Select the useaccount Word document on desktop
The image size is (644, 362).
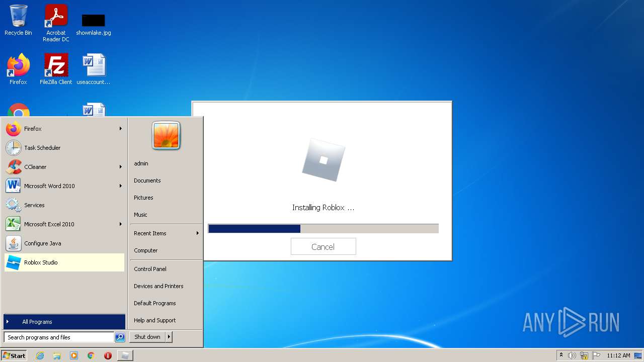tap(94, 69)
